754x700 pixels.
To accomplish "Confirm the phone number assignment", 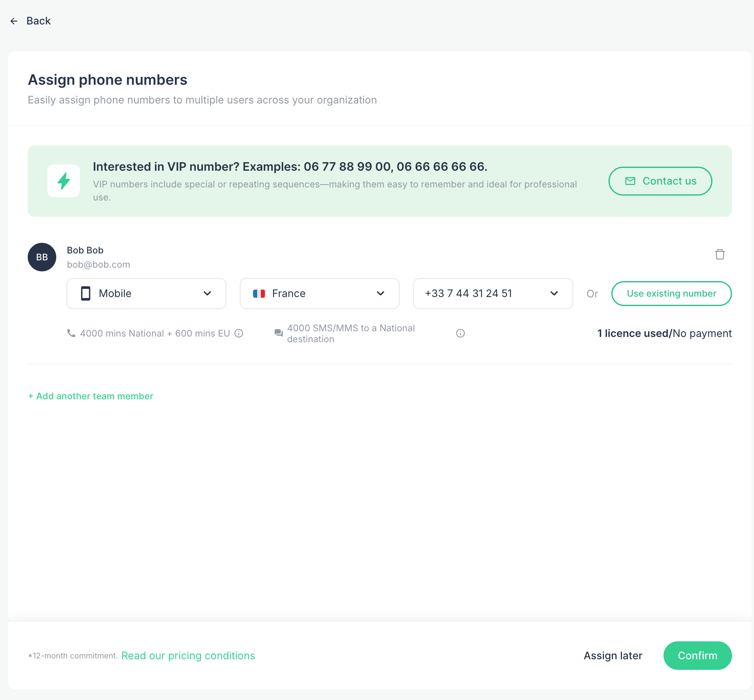I will pyautogui.click(x=697, y=656).
